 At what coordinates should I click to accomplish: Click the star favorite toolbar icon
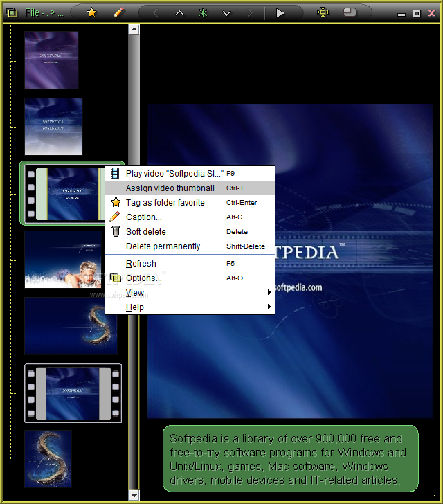click(91, 13)
